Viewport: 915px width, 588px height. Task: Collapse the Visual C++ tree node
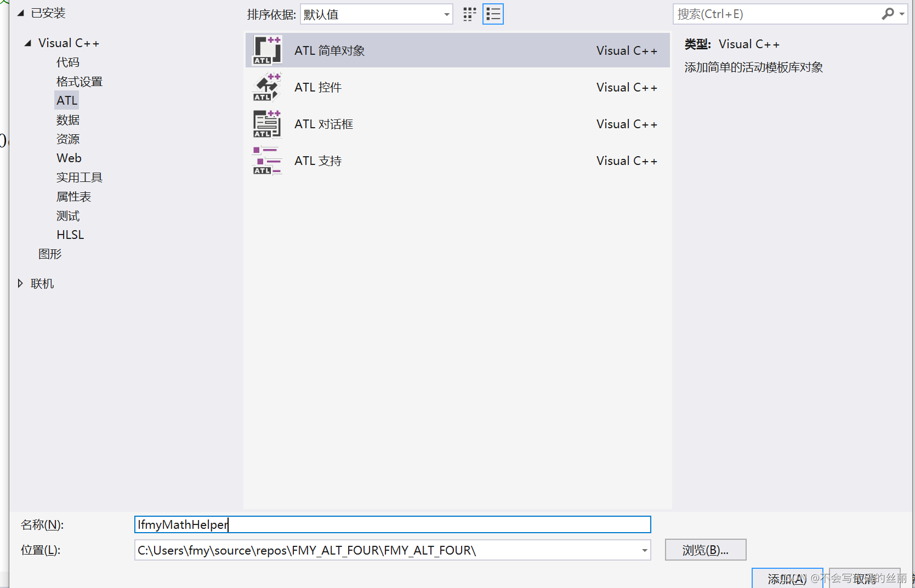click(x=28, y=43)
